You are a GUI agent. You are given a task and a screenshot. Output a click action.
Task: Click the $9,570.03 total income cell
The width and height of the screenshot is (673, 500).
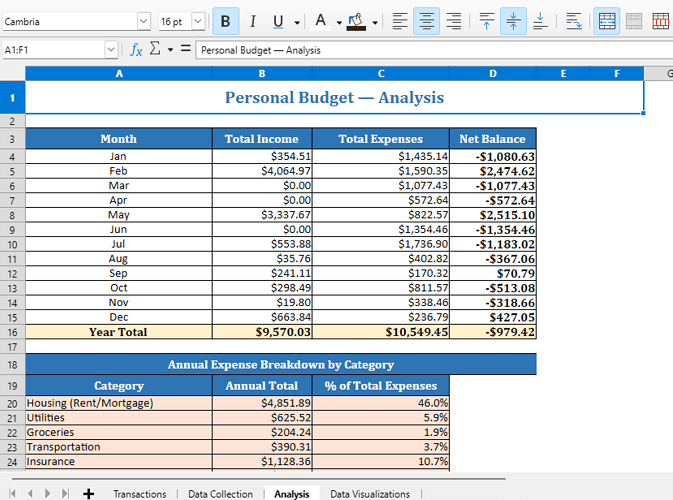click(x=262, y=332)
